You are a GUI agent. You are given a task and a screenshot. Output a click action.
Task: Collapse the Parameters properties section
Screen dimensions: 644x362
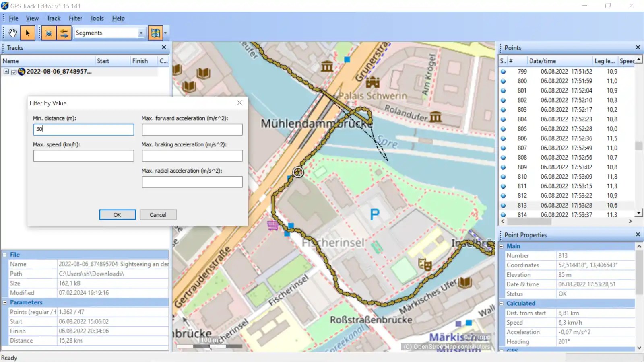5,302
